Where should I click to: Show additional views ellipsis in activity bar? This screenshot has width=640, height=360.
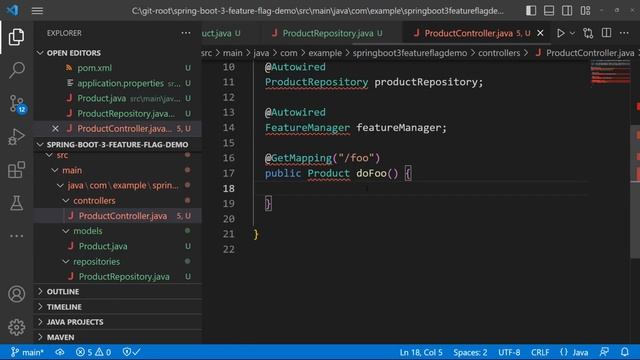tap(16, 236)
